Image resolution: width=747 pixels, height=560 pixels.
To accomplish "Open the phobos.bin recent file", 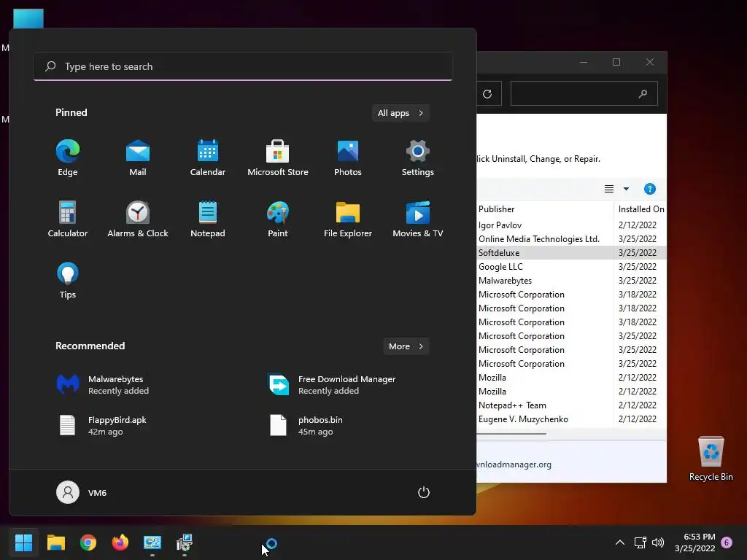I will [306, 425].
